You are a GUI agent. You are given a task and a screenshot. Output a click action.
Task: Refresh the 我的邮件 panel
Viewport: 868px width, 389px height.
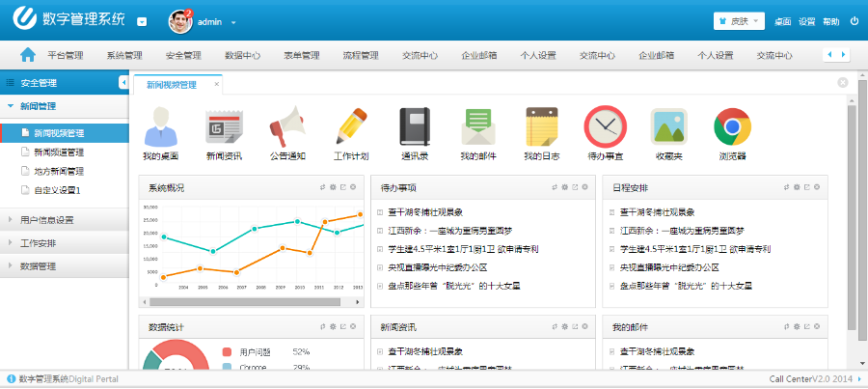[x=787, y=327]
